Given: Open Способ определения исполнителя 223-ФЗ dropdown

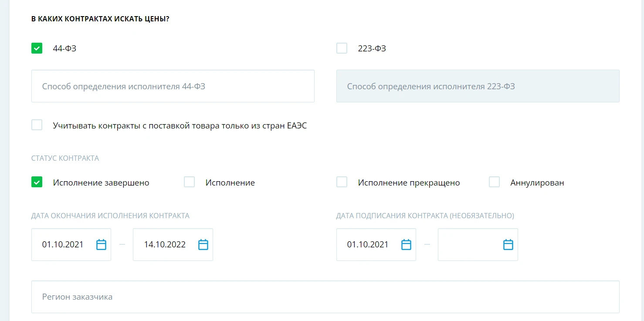Looking at the screenshot, I should click(x=478, y=86).
